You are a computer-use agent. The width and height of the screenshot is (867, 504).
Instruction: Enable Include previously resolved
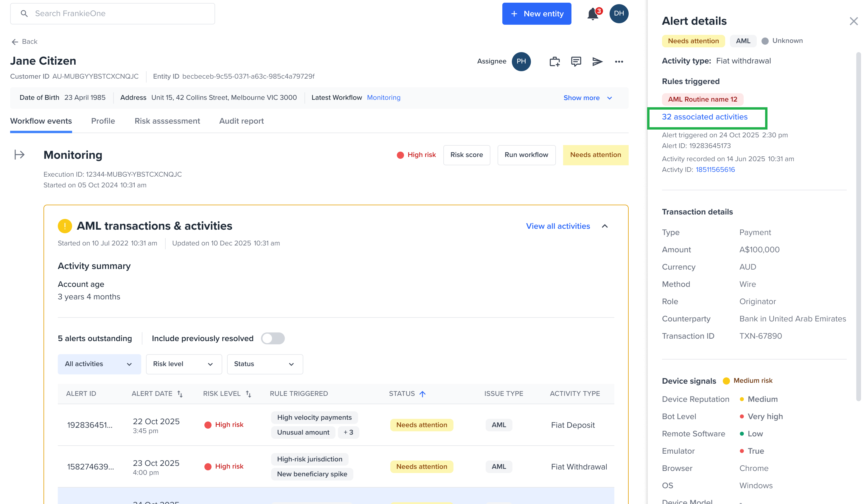click(x=273, y=338)
